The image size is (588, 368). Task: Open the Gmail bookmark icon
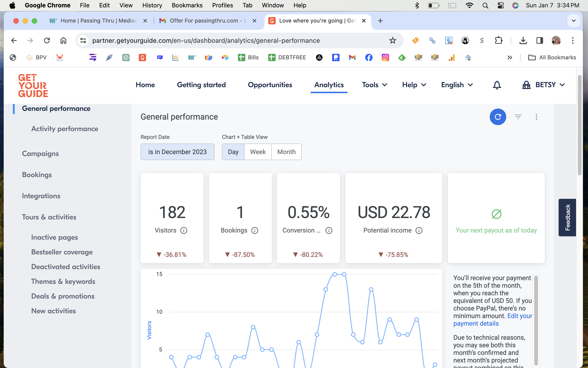click(x=352, y=57)
